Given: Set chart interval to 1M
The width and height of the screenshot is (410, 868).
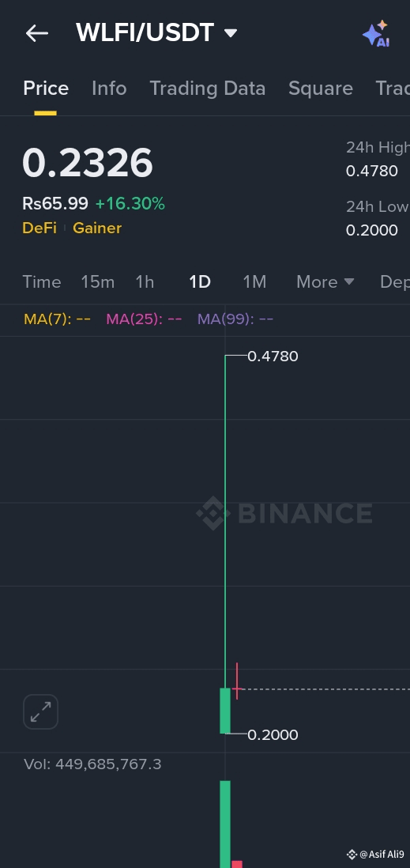Looking at the screenshot, I should [x=254, y=281].
